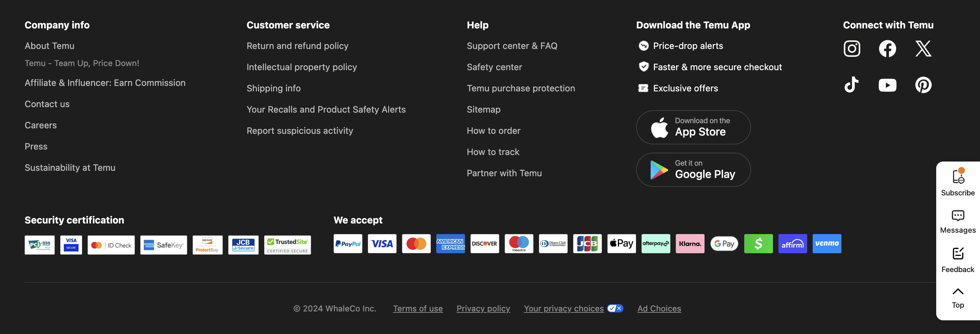Viewport: 980px width, 334px height.
Task: Open Temu's TikTok profile icon
Action: pos(851,85)
